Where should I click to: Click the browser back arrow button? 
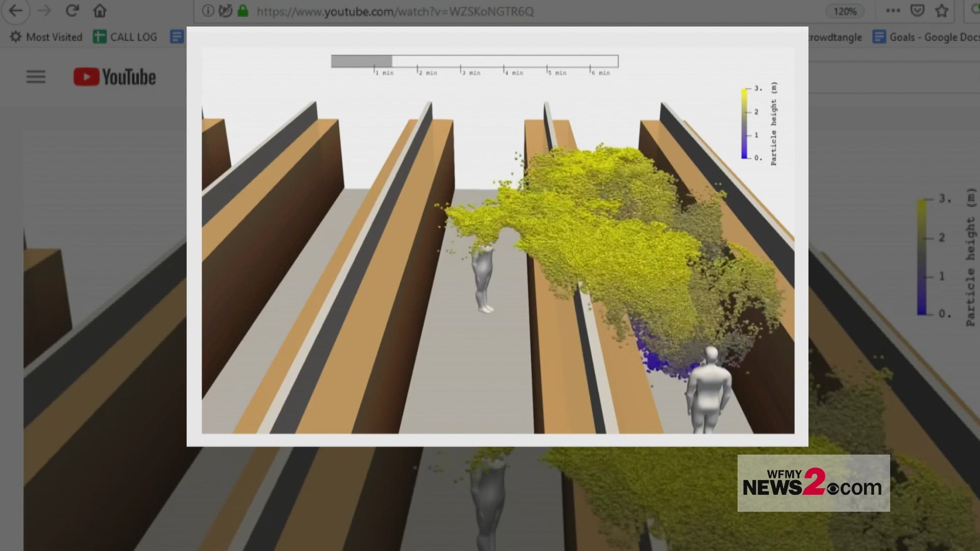coord(16,11)
